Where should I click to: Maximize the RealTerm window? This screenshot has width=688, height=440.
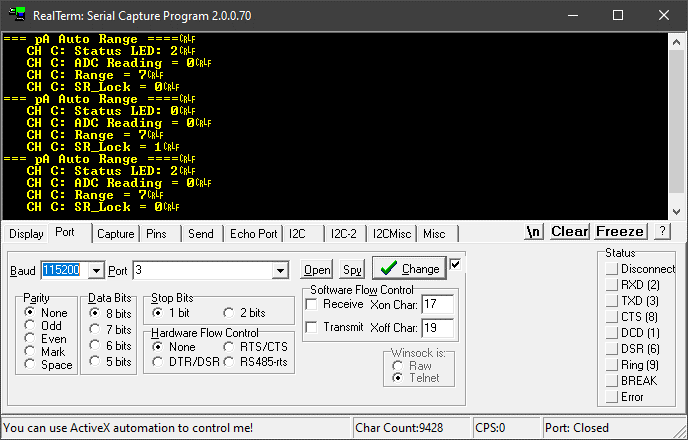coord(618,15)
